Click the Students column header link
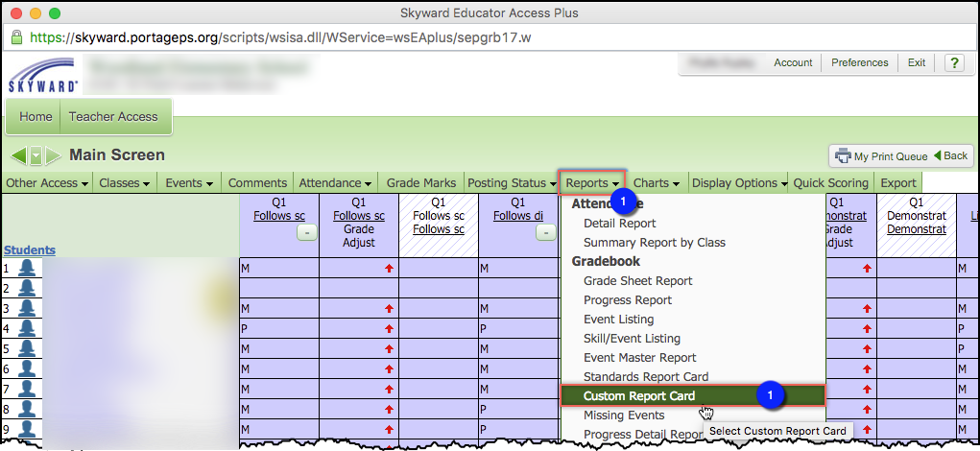This screenshot has width=980, height=451. pyautogui.click(x=30, y=249)
